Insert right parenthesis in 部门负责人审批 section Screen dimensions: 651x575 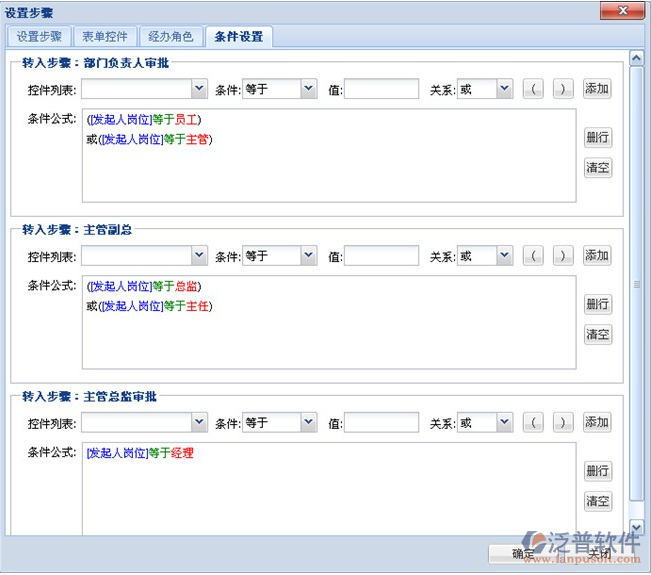(563, 89)
